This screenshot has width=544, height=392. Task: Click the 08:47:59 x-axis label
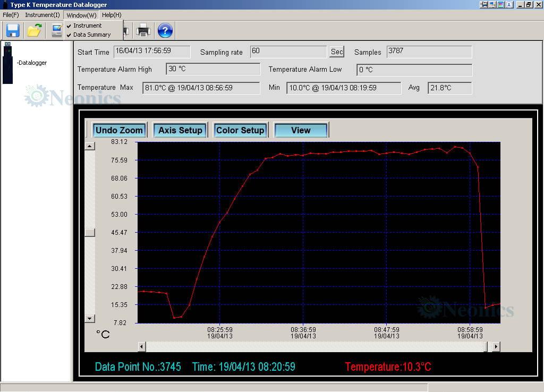(x=387, y=329)
